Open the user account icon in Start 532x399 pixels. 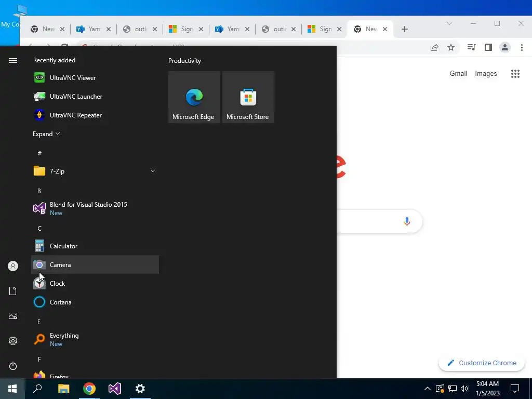(13, 266)
